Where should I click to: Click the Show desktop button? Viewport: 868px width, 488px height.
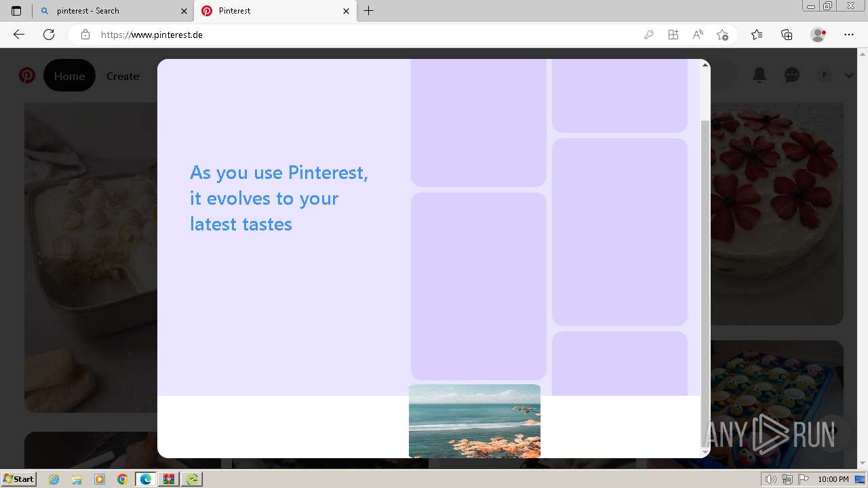(861, 479)
